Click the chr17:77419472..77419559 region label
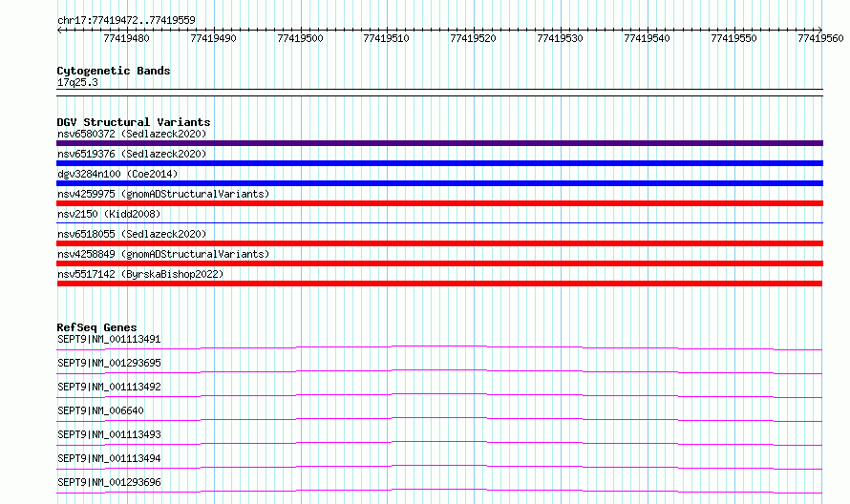This screenshot has width=850, height=504. pos(126,20)
